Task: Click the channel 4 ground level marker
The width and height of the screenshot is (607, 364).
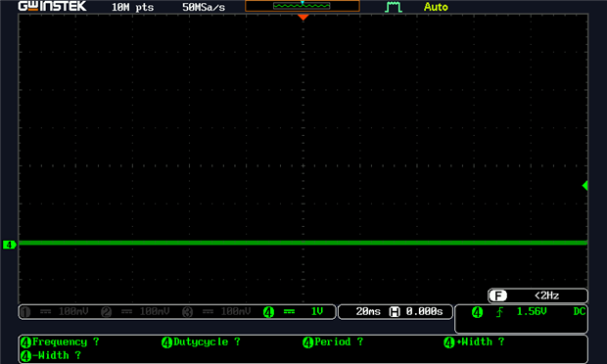Action: pos(9,245)
